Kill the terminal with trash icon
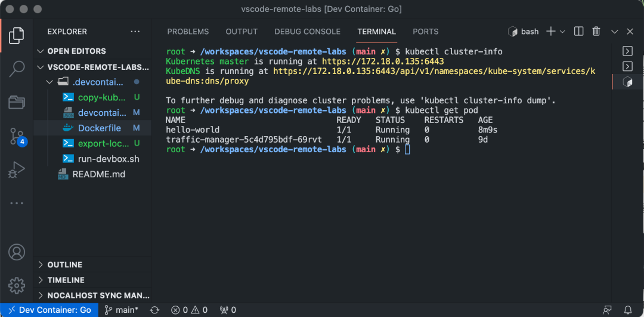The width and height of the screenshot is (644, 317). [x=596, y=32]
